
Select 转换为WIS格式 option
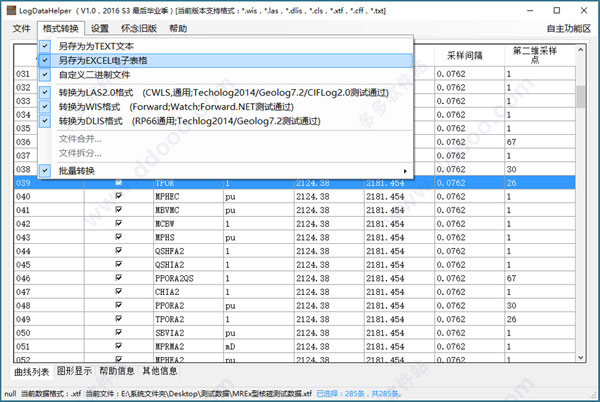pyautogui.click(x=226, y=107)
